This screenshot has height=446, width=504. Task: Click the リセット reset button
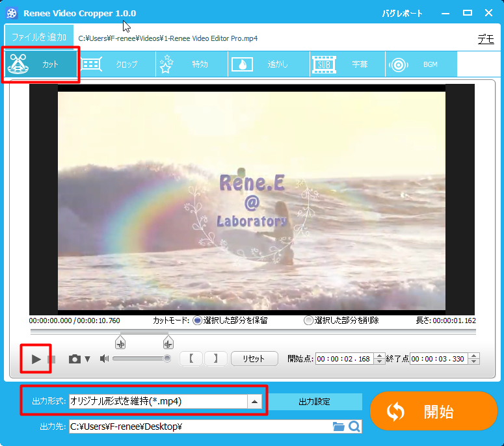tap(254, 359)
